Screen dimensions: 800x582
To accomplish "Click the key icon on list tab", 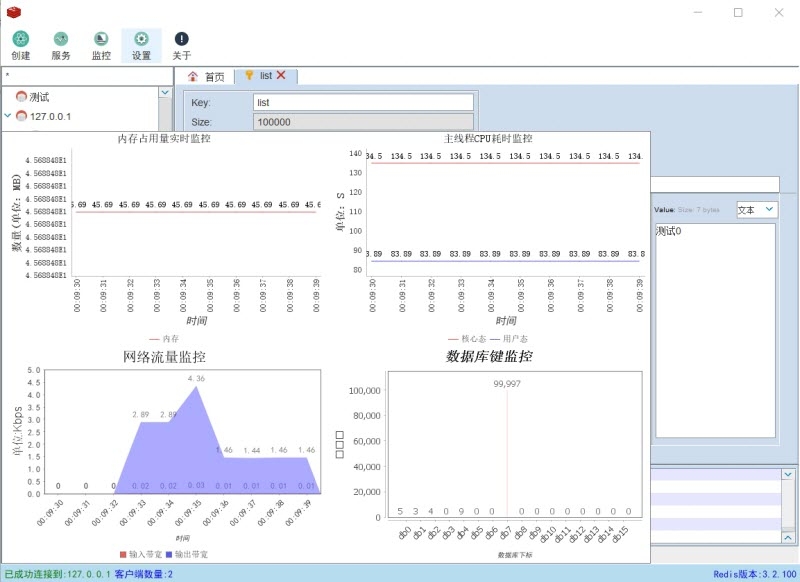I will click(249, 75).
